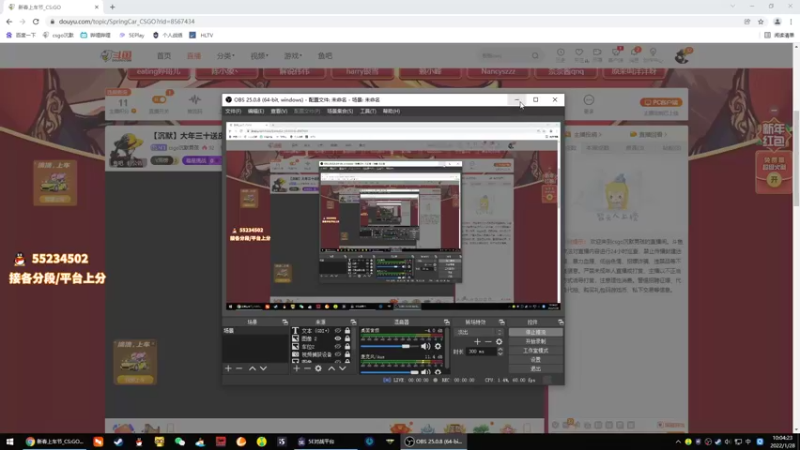The image size is (800, 450).
Task: Mute the mic/aux speaker icon
Action: click(426, 372)
